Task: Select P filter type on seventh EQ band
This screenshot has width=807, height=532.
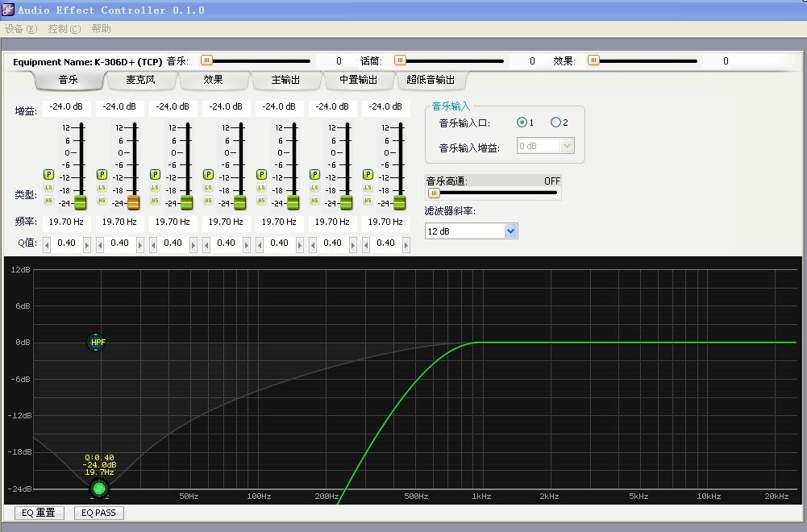Action: [368, 174]
